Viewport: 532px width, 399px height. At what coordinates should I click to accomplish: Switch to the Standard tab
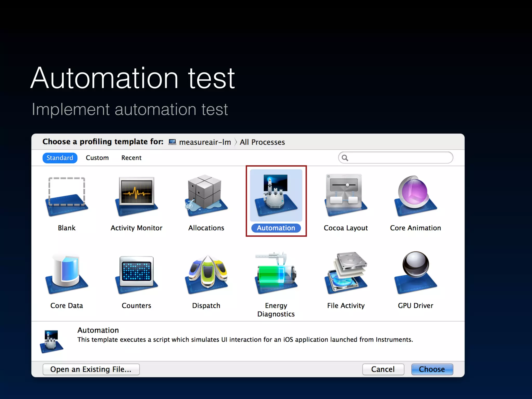[60, 158]
